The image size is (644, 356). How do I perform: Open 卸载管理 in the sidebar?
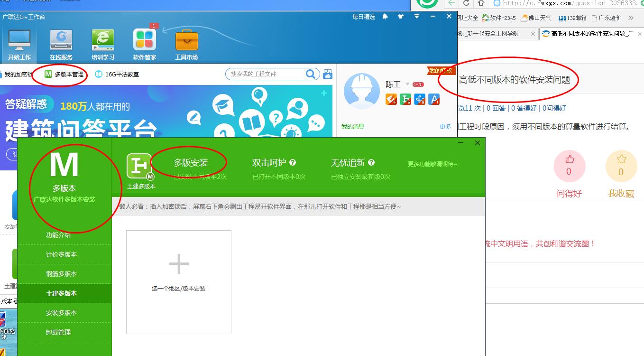[x=64, y=332]
